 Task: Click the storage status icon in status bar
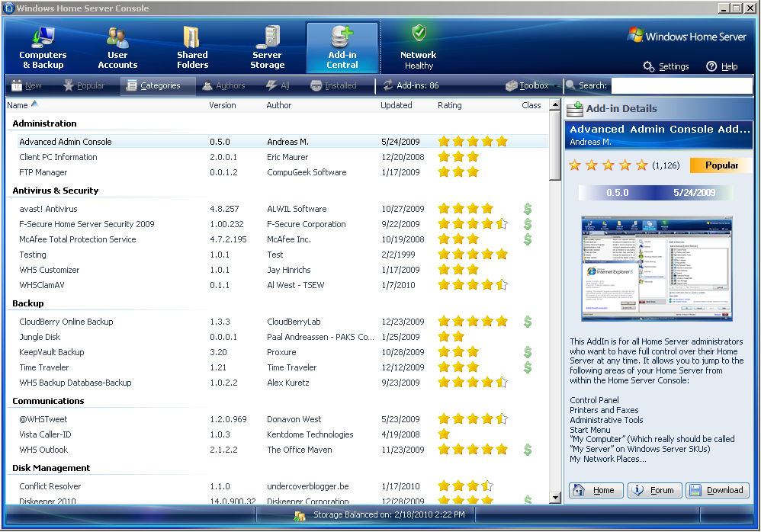click(x=300, y=516)
